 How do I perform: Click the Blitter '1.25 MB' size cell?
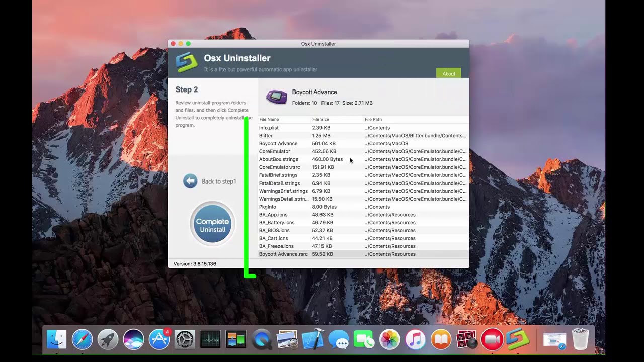[x=321, y=136]
